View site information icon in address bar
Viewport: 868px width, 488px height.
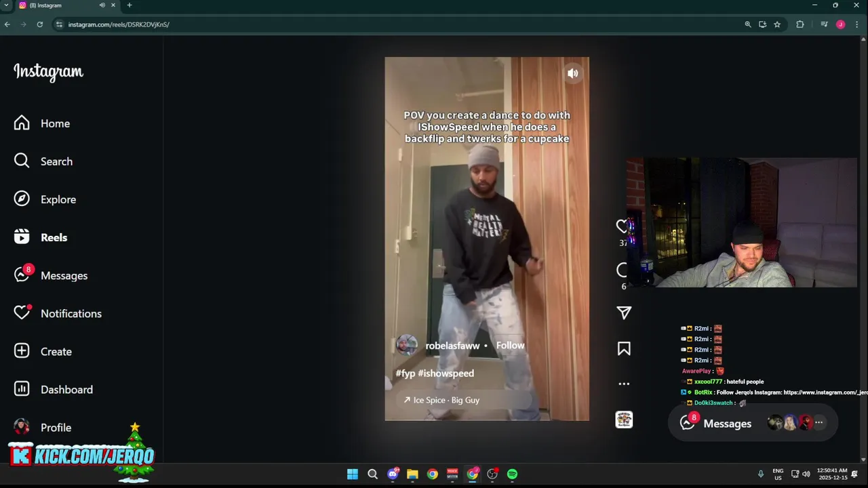pyautogui.click(x=60, y=24)
